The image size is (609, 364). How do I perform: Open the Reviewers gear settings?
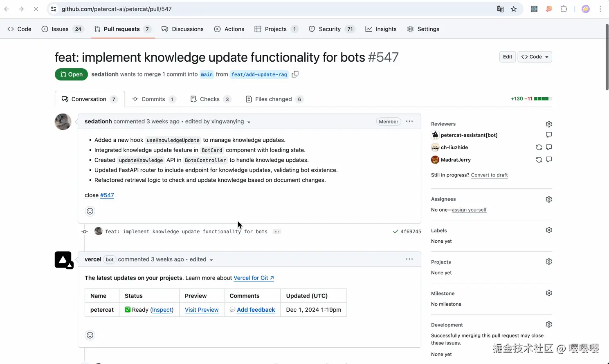click(x=549, y=124)
